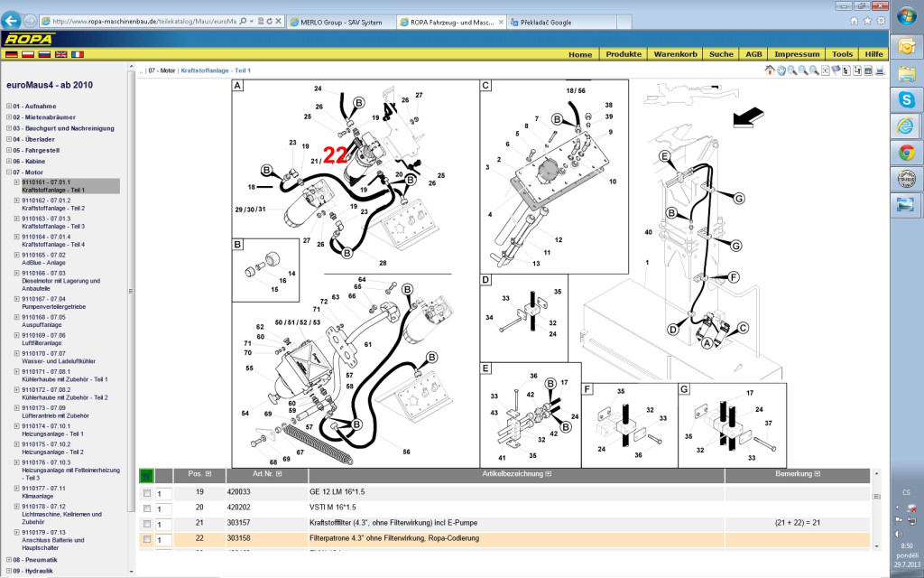Tick the checkbox for position 19
The height and width of the screenshot is (578, 924).
(x=147, y=492)
